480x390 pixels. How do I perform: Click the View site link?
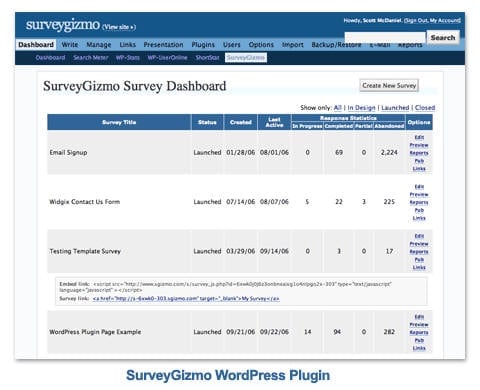click(x=119, y=27)
